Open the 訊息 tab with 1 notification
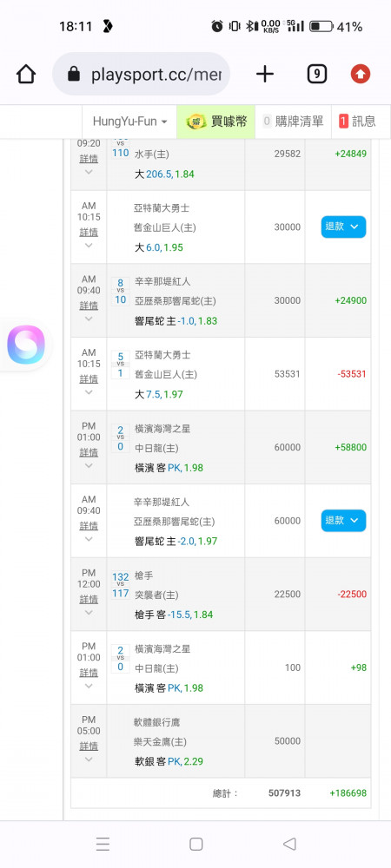Screen dimensions: 391x868 tap(358, 122)
